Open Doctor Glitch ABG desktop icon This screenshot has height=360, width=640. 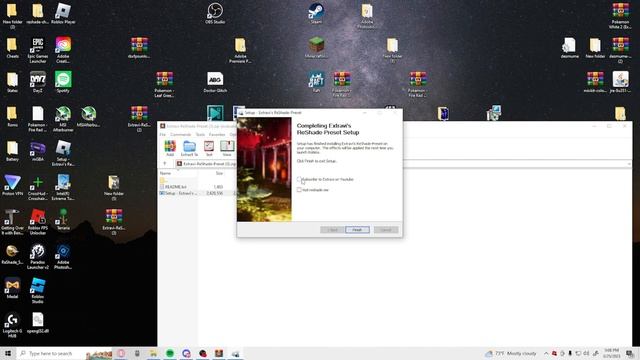coord(215,82)
